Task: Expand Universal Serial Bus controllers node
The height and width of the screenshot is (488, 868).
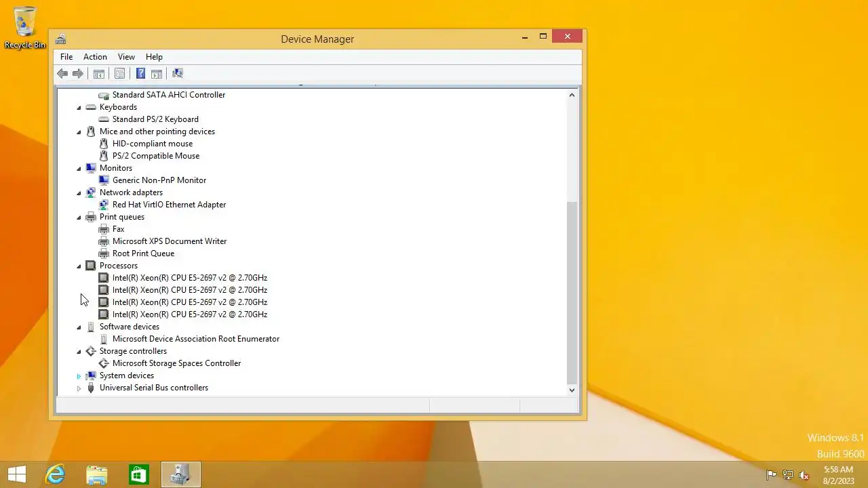Action: (x=79, y=388)
